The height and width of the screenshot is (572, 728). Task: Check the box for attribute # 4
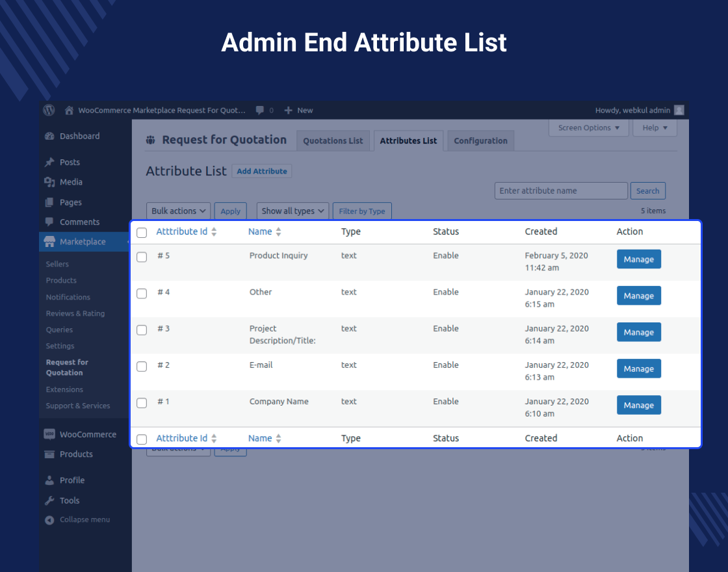[x=142, y=293]
